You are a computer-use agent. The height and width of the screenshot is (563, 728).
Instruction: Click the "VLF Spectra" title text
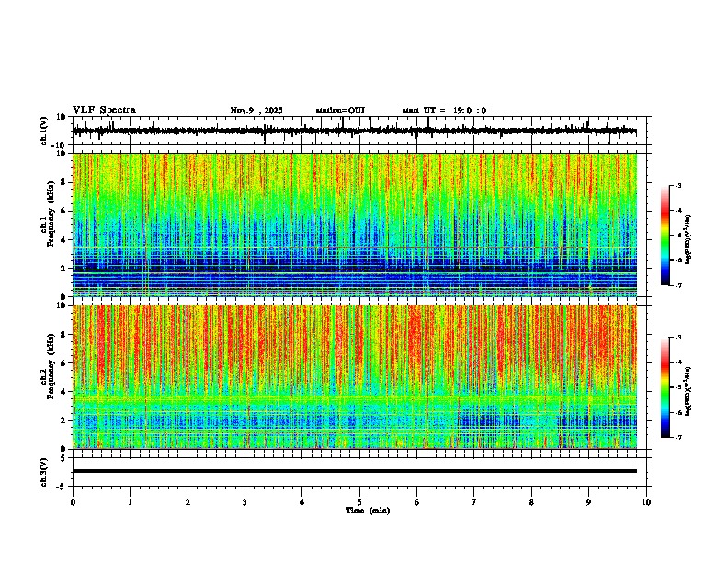pyautogui.click(x=104, y=110)
